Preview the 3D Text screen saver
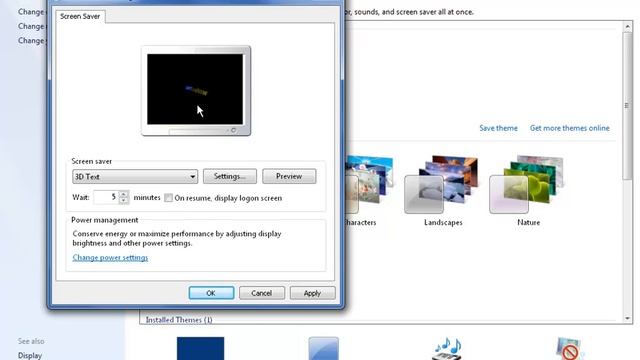The image size is (640, 360). click(289, 176)
